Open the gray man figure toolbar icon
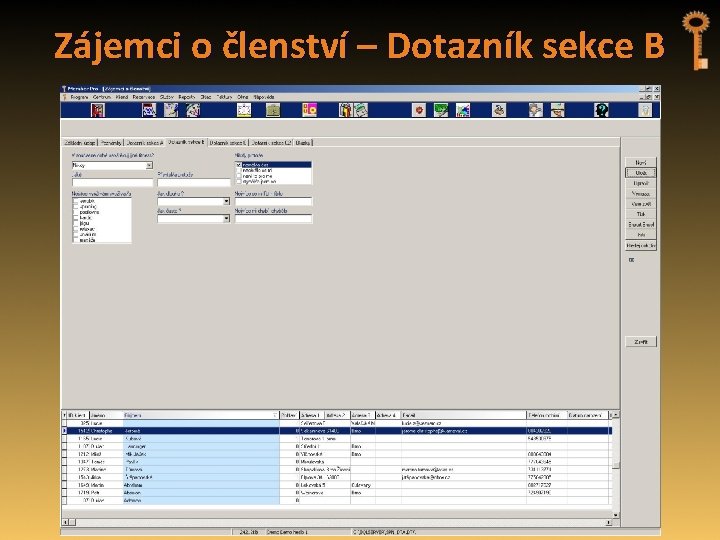 point(535,110)
